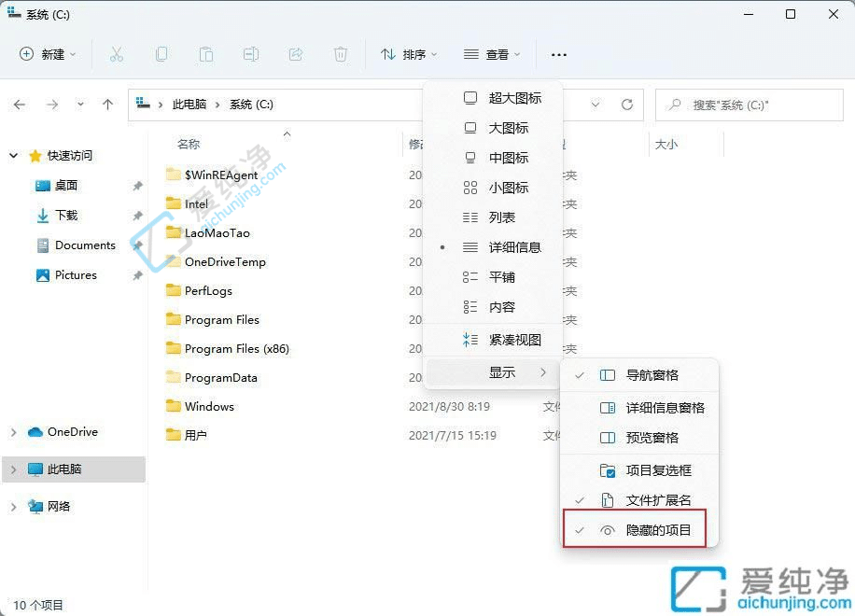Expand the OneDrive entry in the sidebar
This screenshot has height=616, width=855.
(x=13, y=432)
